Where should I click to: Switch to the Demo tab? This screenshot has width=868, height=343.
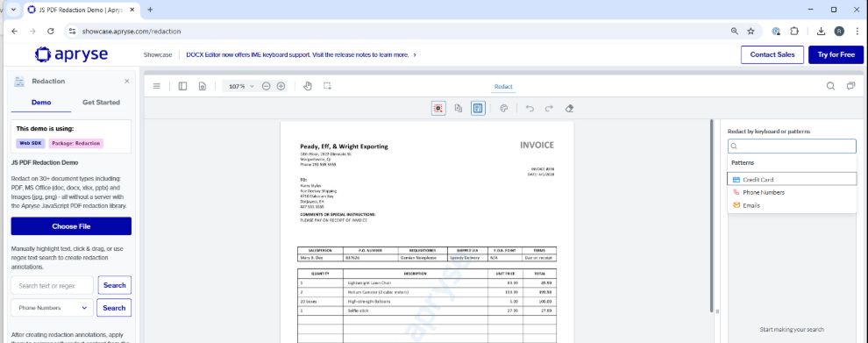coord(41,103)
